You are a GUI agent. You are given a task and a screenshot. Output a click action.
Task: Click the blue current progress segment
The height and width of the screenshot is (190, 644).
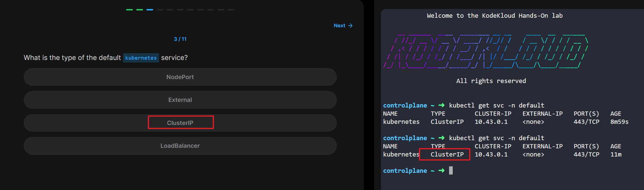[x=150, y=10]
